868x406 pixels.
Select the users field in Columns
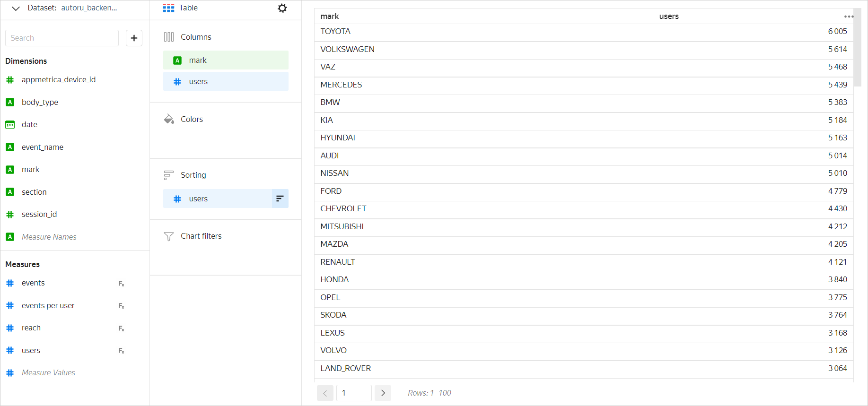coord(226,82)
